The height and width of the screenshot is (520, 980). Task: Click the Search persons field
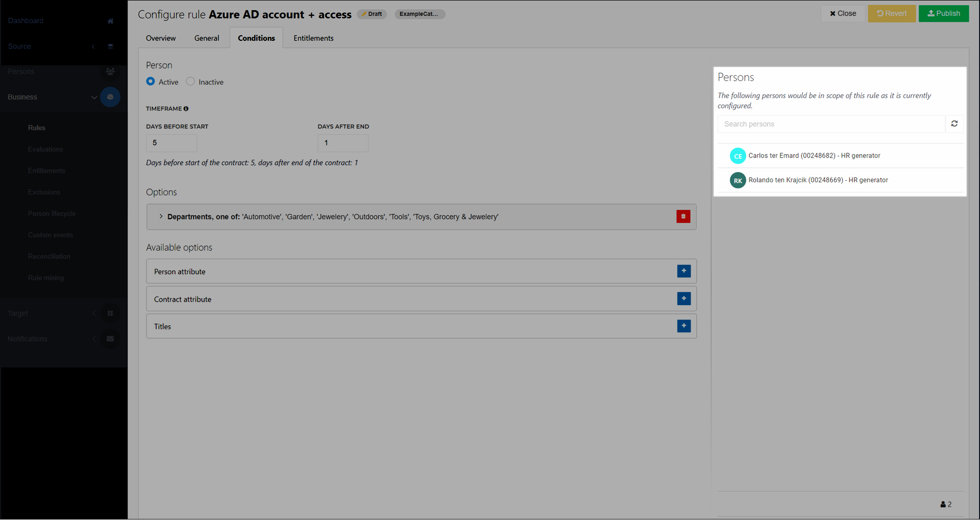(831, 124)
